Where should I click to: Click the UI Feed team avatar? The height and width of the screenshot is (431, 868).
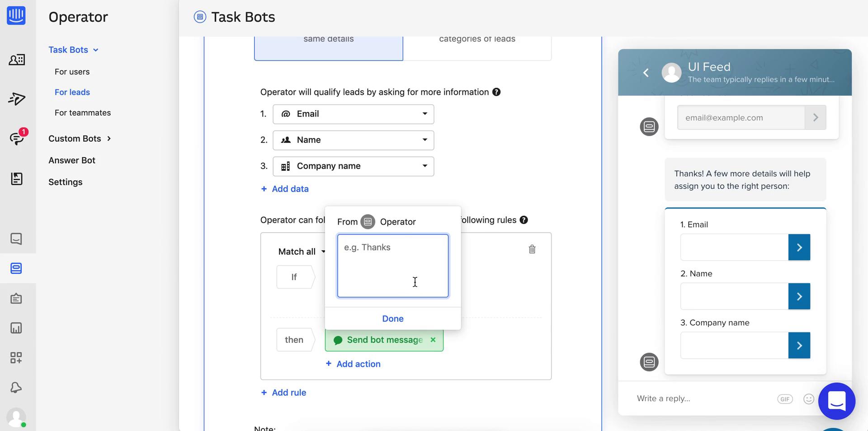coord(671,73)
